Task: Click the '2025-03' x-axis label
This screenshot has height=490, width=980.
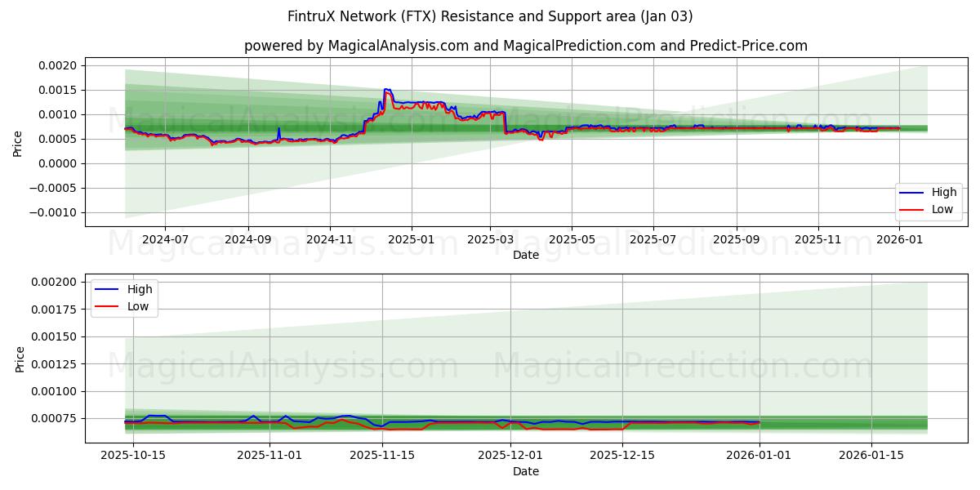Action: (490, 240)
